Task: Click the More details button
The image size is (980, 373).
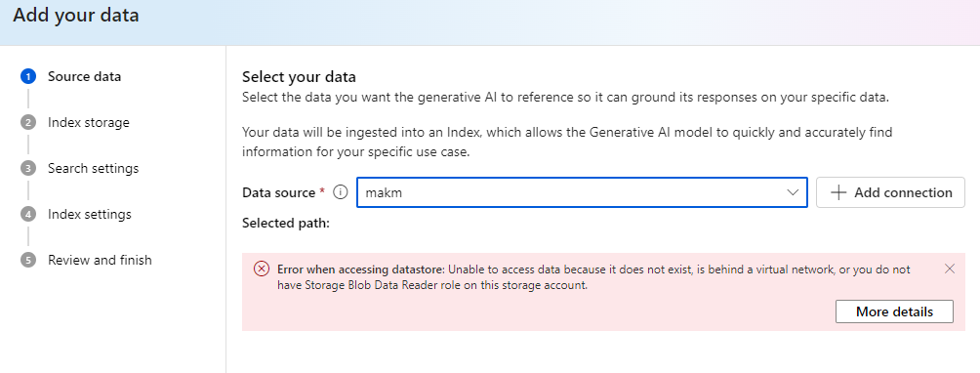Action: click(894, 311)
